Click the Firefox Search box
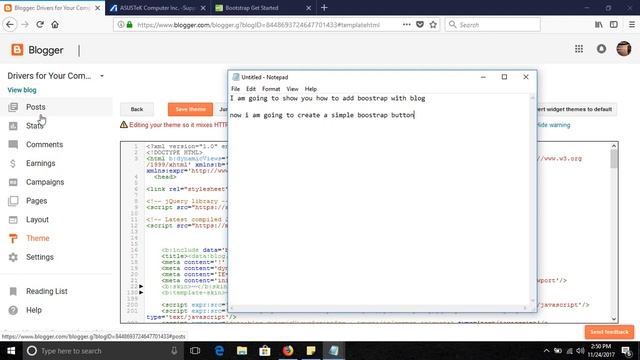Viewport: 640px width, 360px height. (x=493, y=24)
